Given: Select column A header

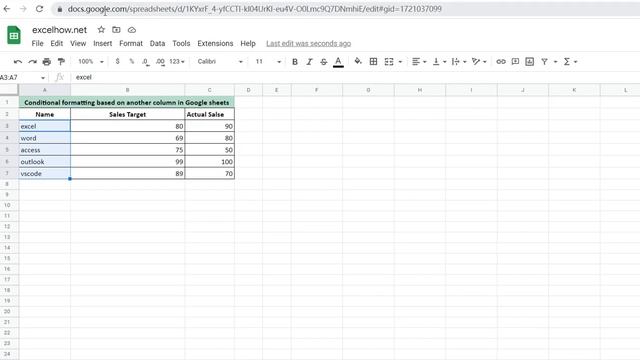Looking at the screenshot, I should 44,90.
